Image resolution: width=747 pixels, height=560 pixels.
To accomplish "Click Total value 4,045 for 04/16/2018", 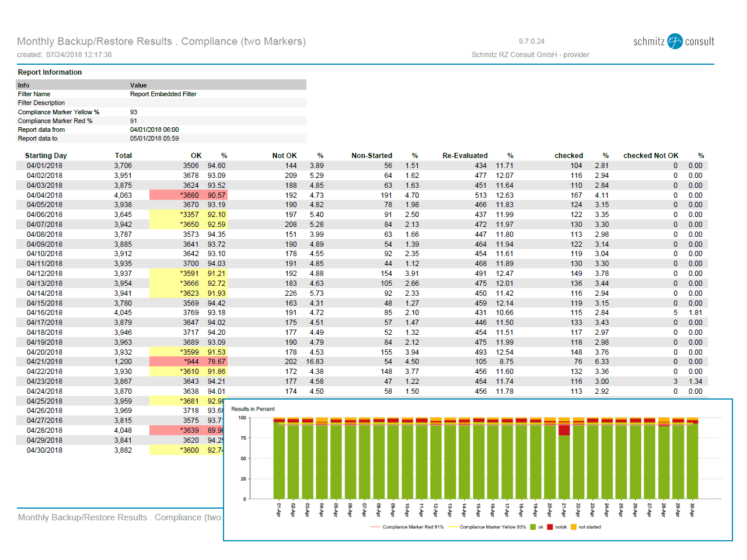I will pos(123,313).
